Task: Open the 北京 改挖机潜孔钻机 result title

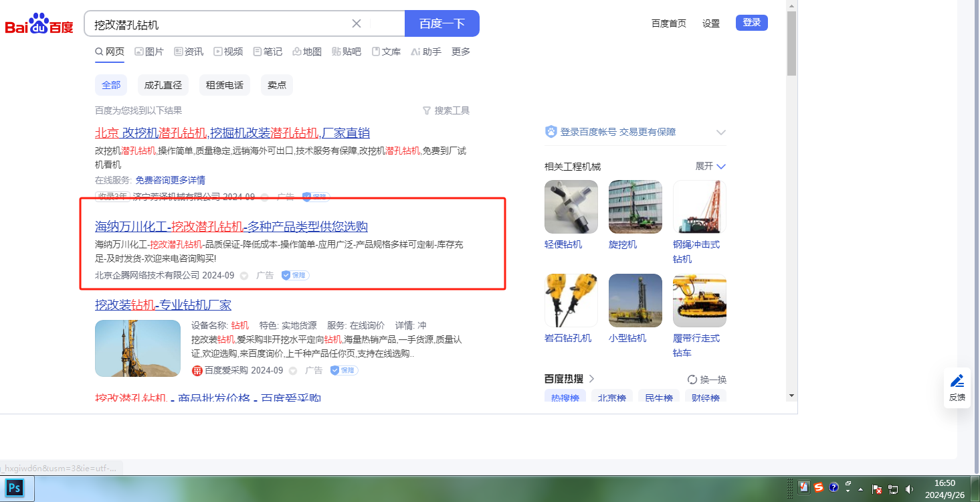Action: coord(232,133)
